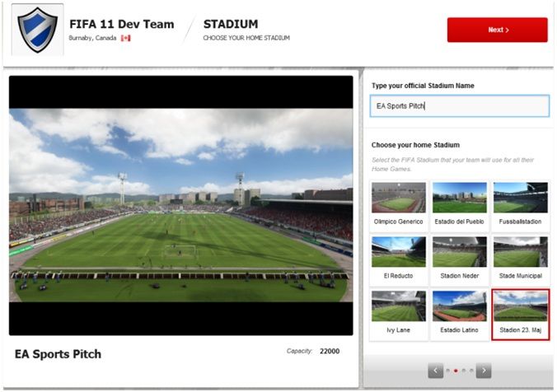Click the active red page dot
This screenshot has height=392, width=557.
tap(456, 371)
